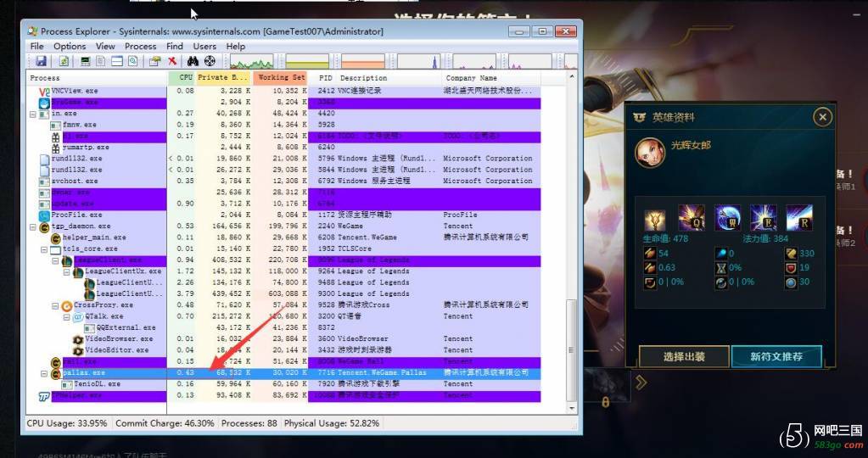The height and width of the screenshot is (458, 868).
Task: Click the Properties toolbar icon
Action: [155, 61]
